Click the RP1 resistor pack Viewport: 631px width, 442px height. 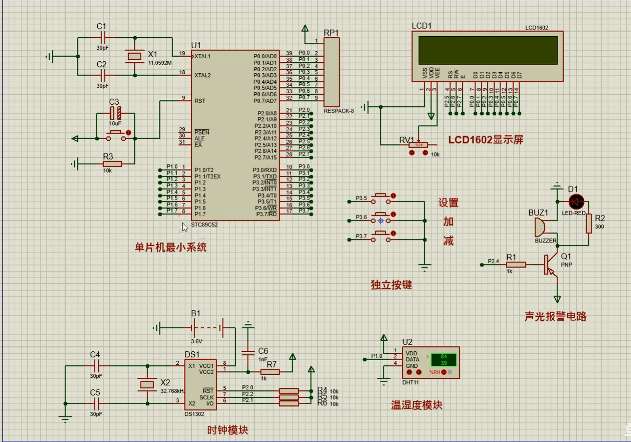click(x=332, y=70)
